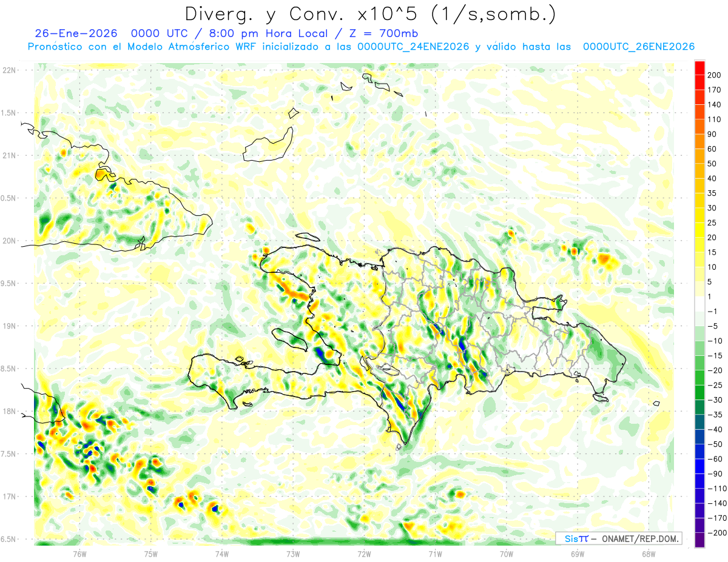Click the '71W' longitude label

click(435, 554)
